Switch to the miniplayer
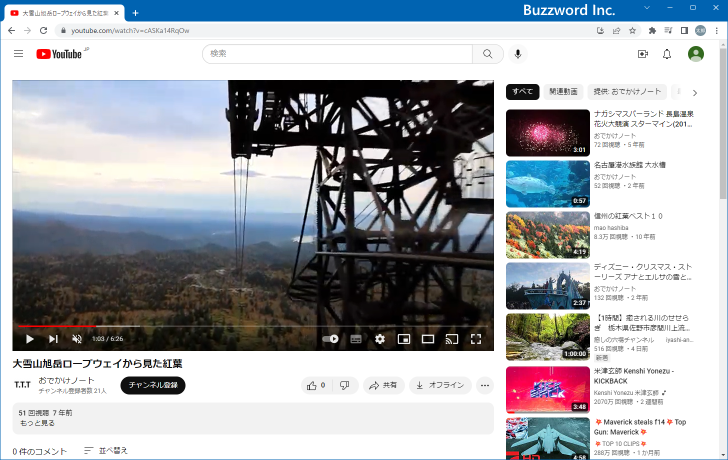This screenshot has height=460, width=728. [x=404, y=339]
